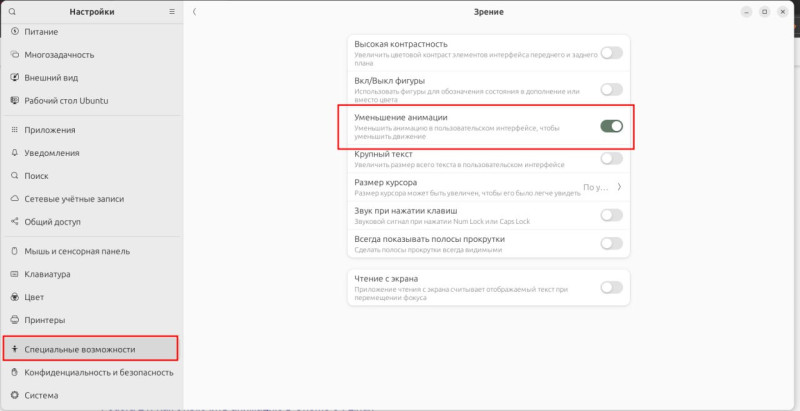Turn on Всегда показывать полосы прокрутки
Image resolution: width=800 pixels, height=411 pixels.
tap(611, 243)
